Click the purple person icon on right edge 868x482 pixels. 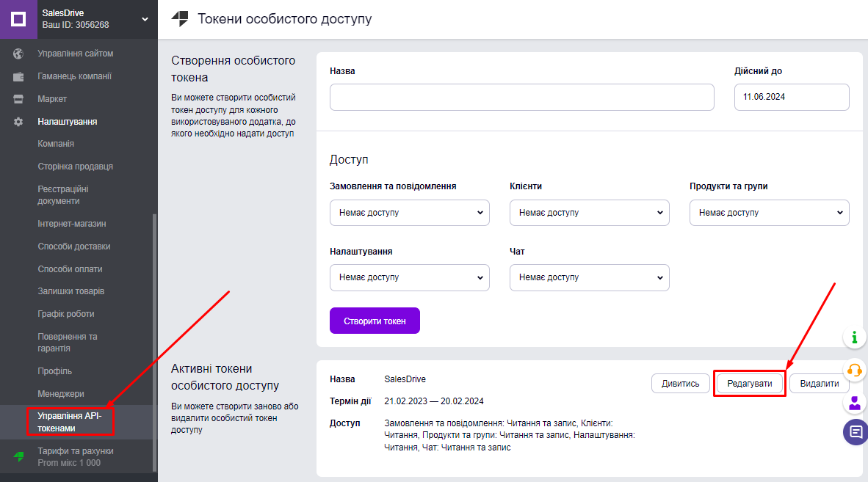(854, 402)
